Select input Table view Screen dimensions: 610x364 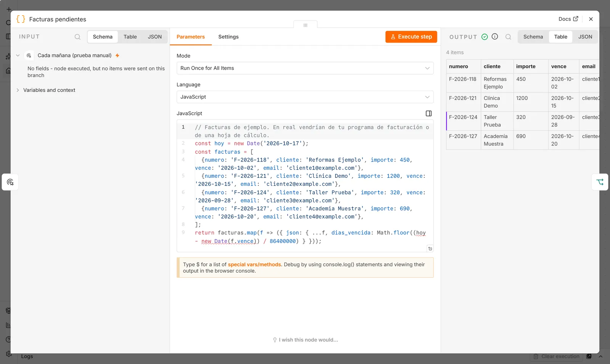[x=130, y=37]
